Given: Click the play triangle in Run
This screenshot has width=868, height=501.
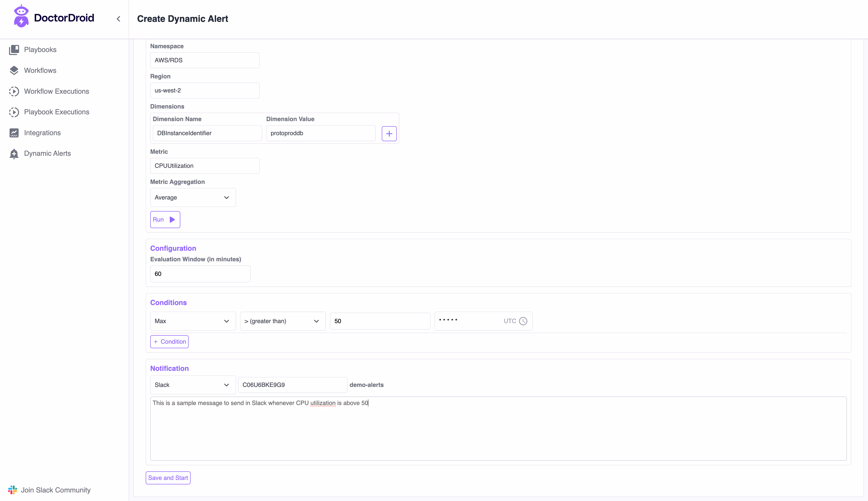Looking at the screenshot, I should (x=172, y=220).
